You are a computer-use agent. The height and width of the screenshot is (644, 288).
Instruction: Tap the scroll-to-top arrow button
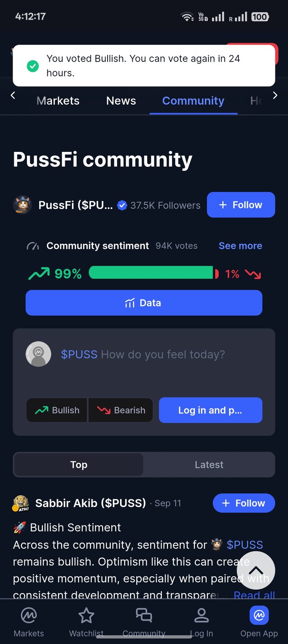pyautogui.click(x=256, y=571)
